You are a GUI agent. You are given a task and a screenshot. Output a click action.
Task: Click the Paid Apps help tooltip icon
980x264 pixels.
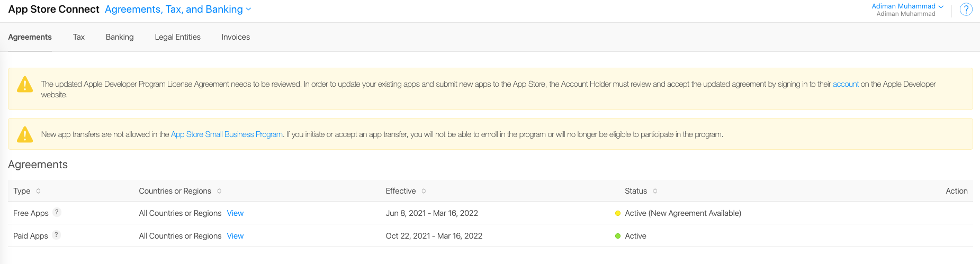pyautogui.click(x=56, y=235)
